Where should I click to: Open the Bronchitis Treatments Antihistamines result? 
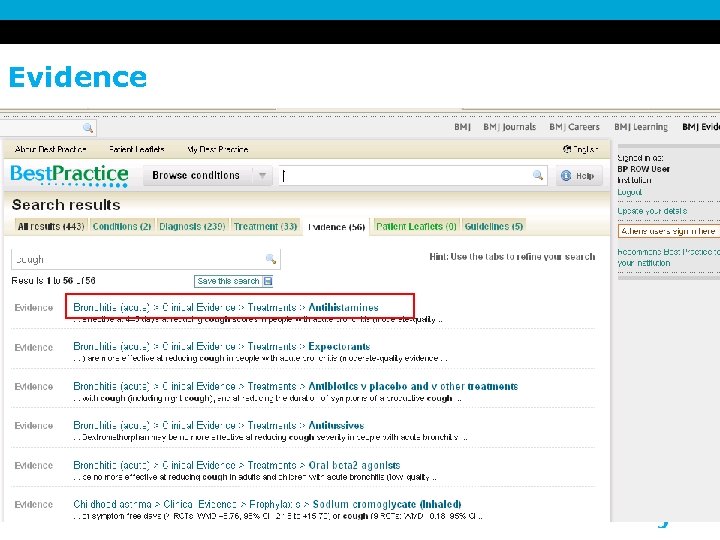click(x=226, y=307)
